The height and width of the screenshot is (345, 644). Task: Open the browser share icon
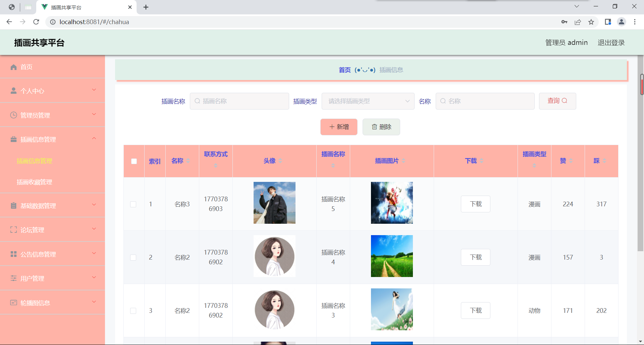(x=578, y=22)
